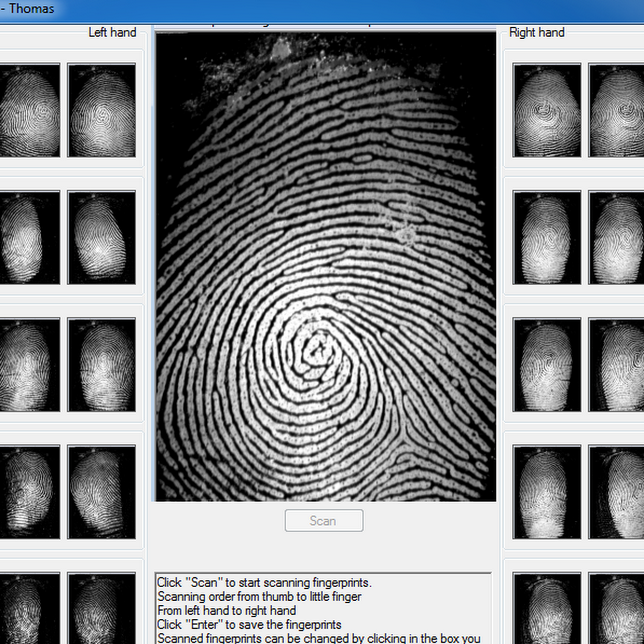Select left hand second-row left fingerprint thumbnail
The image size is (644, 644).
point(29,237)
